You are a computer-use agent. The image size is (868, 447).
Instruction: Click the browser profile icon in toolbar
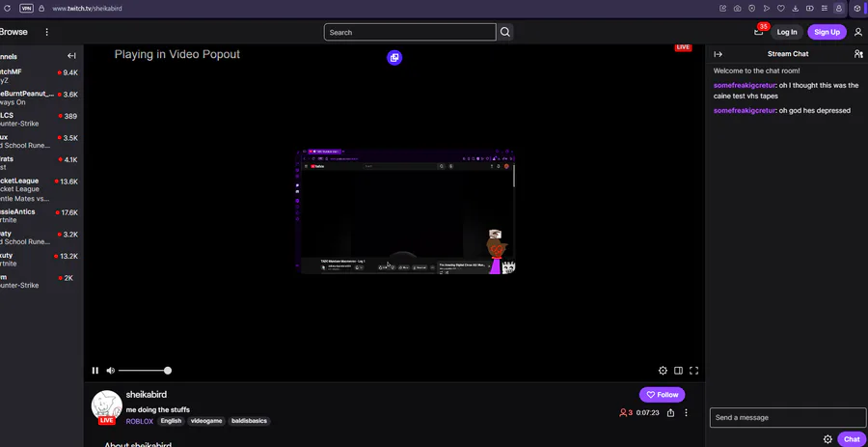point(839,9)
